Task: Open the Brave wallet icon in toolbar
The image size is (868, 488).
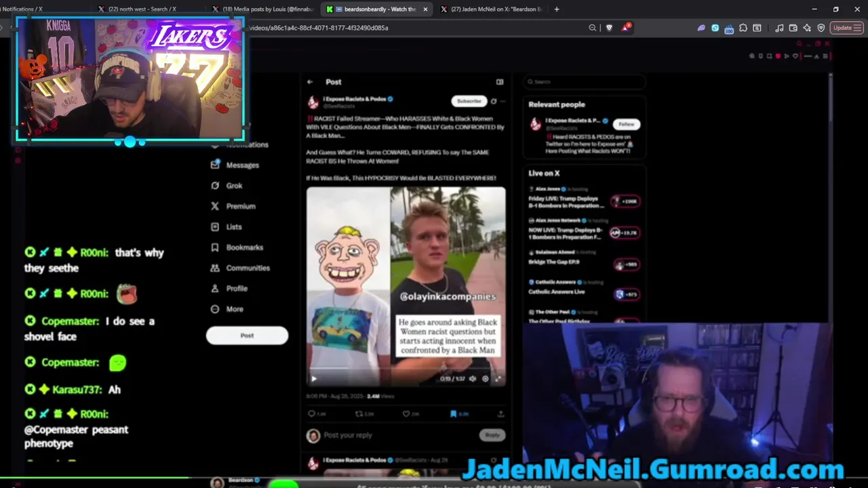Action: [x=793, y=28]
